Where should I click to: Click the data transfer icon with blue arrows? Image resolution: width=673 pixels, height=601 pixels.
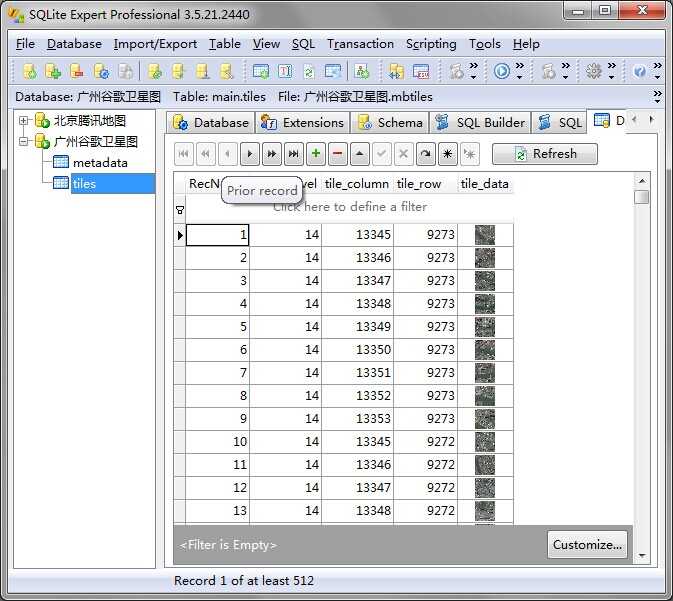pos(395,71)
